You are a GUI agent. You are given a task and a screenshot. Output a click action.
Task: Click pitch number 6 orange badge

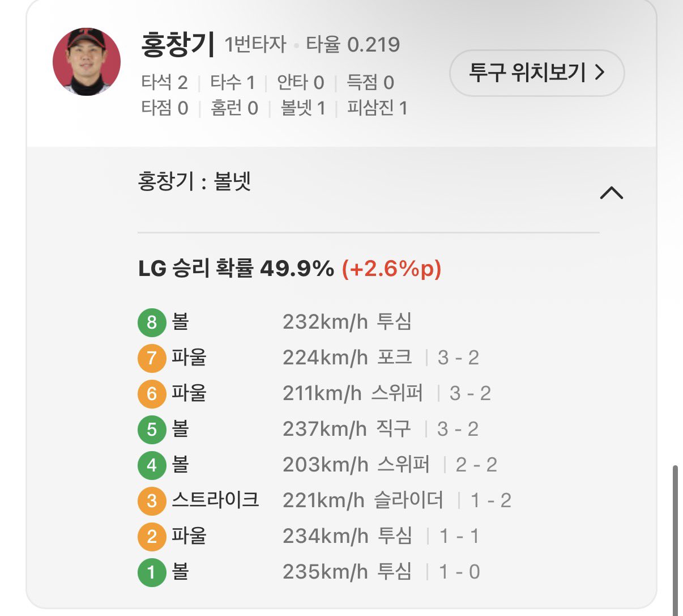pos(151,394)
